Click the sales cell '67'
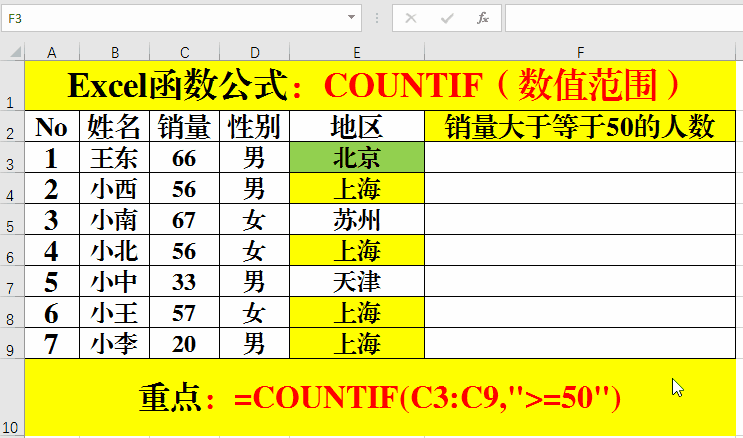The image size is (743, 438). click(185, 219)
